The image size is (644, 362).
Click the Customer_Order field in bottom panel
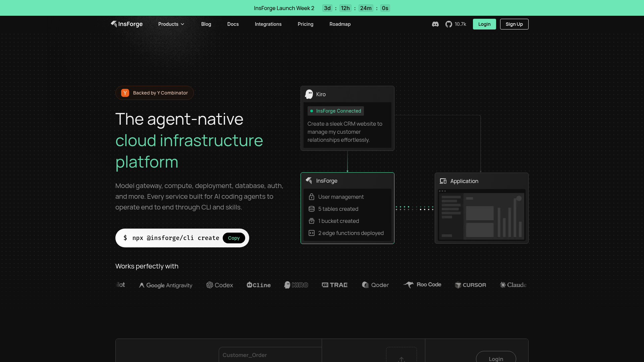270,355
